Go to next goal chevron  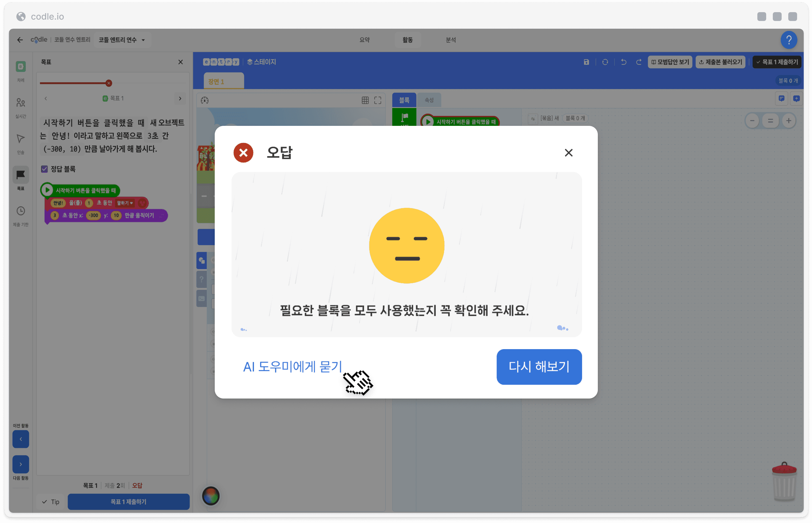coord(180,99)
